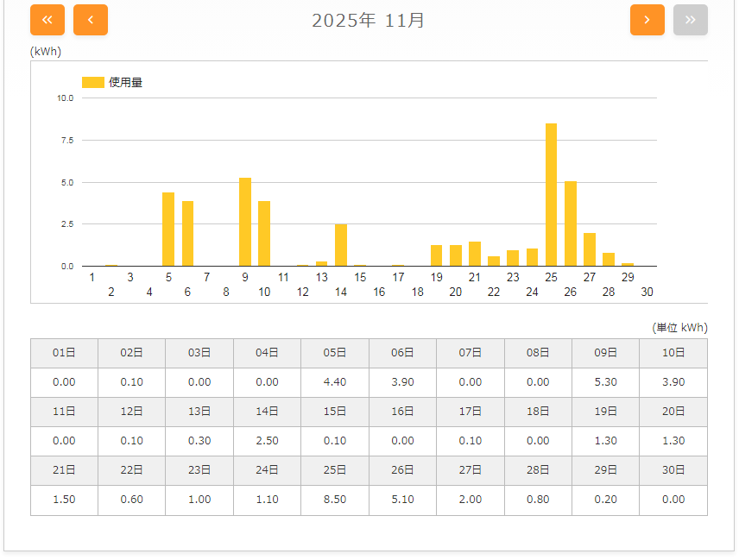This screenshot has height=560, width=739.
Task: Click the day 10 usage bar
Action: point(264,234)
